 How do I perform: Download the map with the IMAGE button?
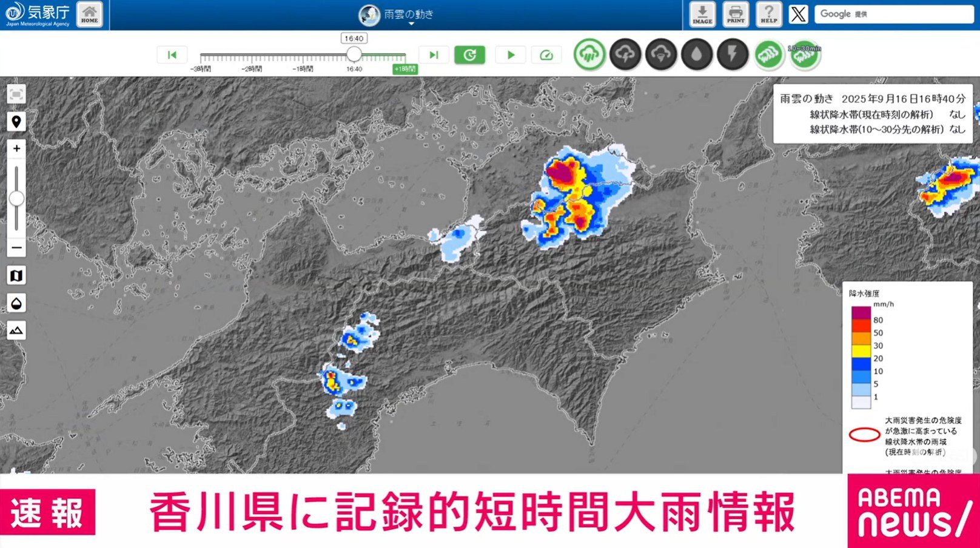coord(702,14)
